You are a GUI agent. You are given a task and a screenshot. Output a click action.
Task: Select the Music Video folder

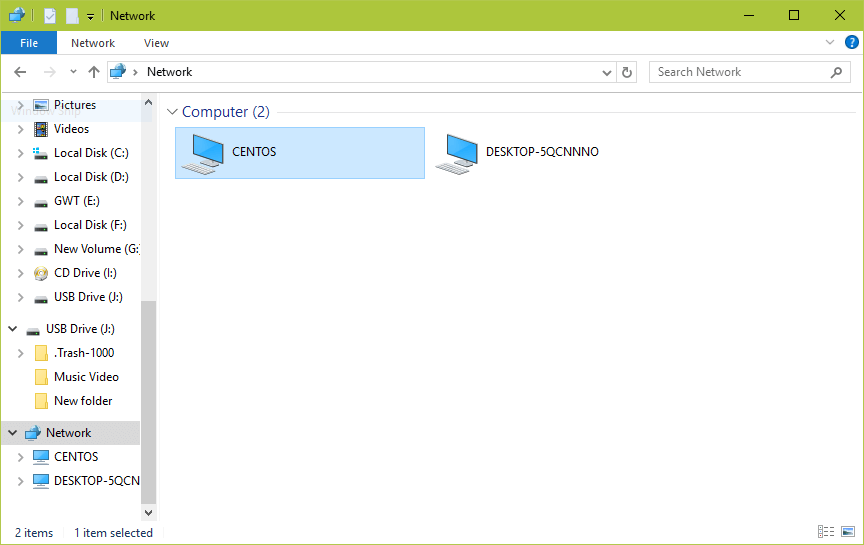point(86,377)
